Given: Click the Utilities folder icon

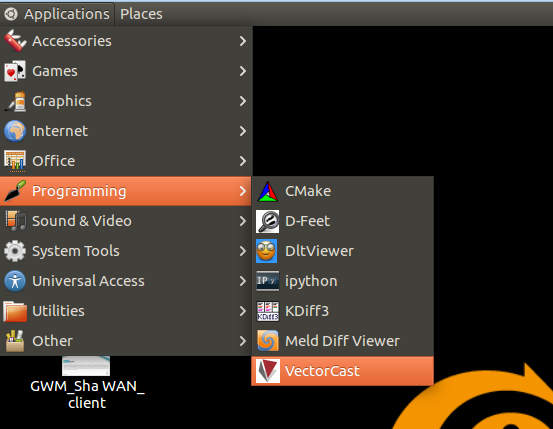Looking at the screenshot, I should (x=15, y=311).
